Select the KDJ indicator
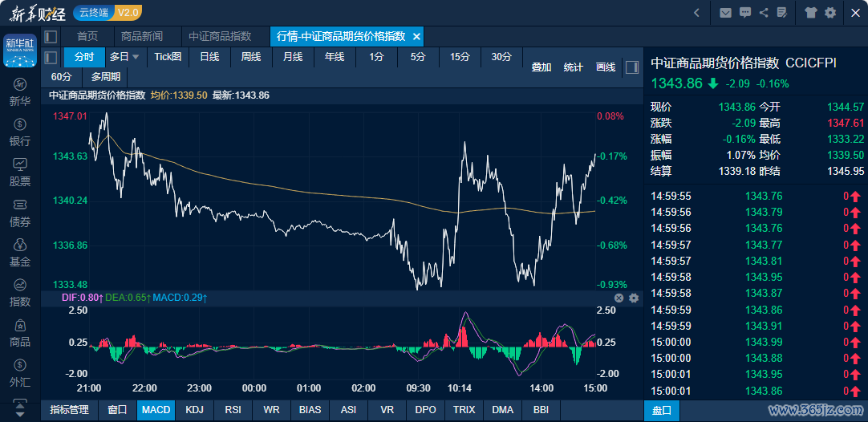Screen dimensions: 868x422 [x=194, y=410]
